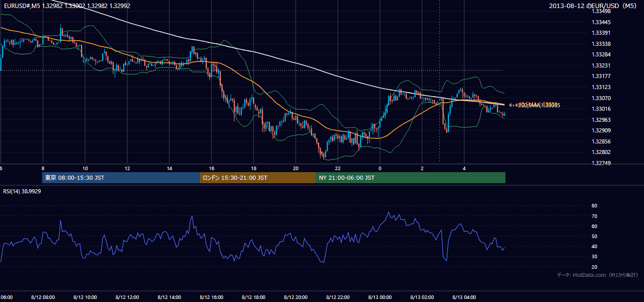Click hour tick 12 under price chart
644x302 pixels.
(x=127, y=169)
